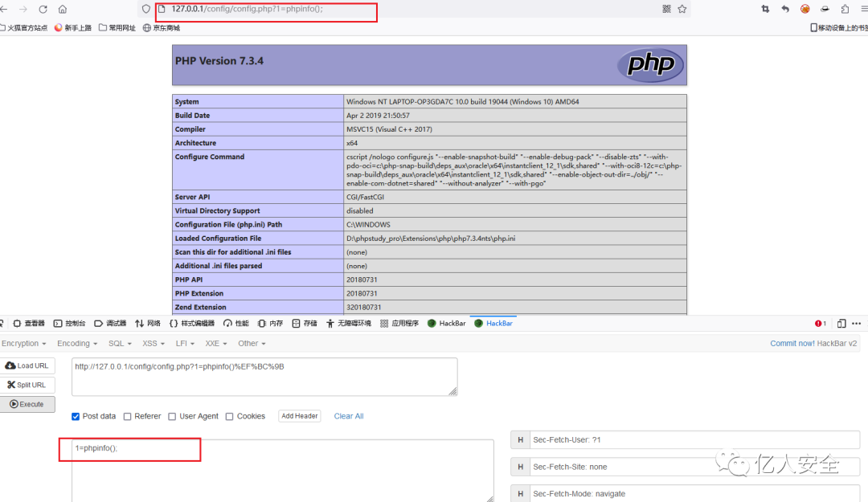Open the 火狐官方站点 bookmark
The height and width of the screenshot is (502, 868).
tap(23, 27)
